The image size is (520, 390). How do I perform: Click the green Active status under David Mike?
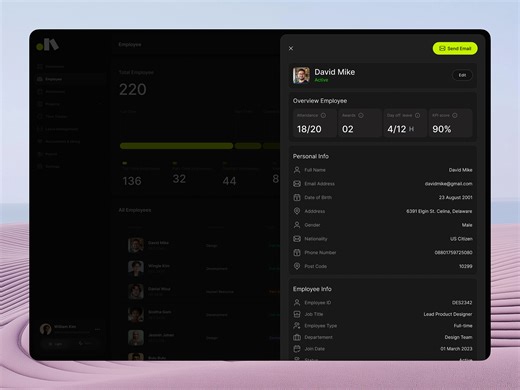click(321, 80)
